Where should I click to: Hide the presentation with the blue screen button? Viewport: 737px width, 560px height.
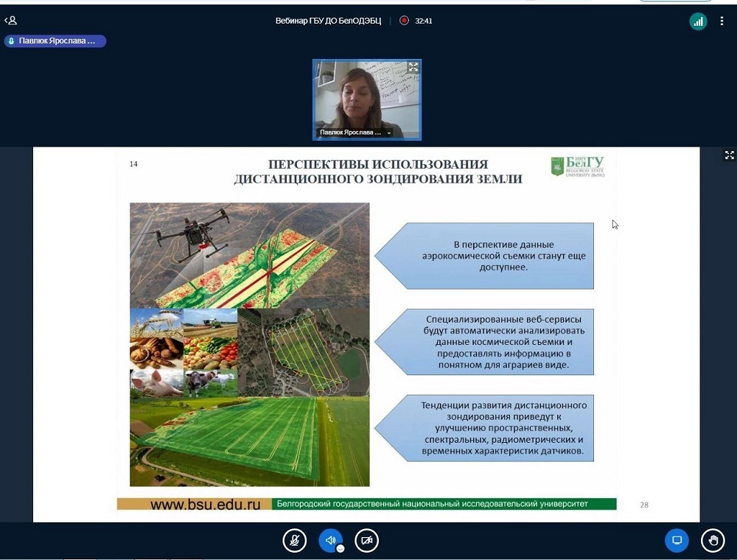(x=677, y=540)
